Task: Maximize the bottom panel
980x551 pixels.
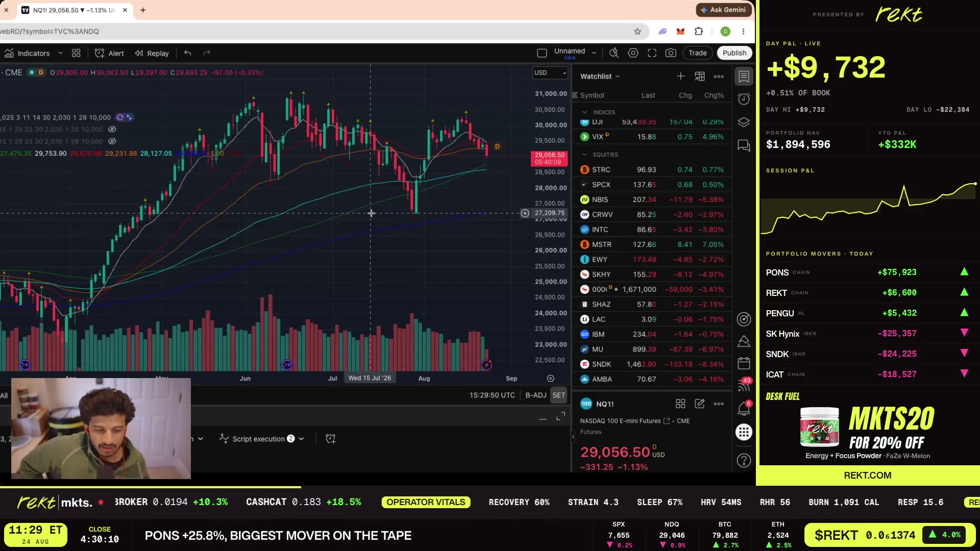Action: (x=560, y=417)
